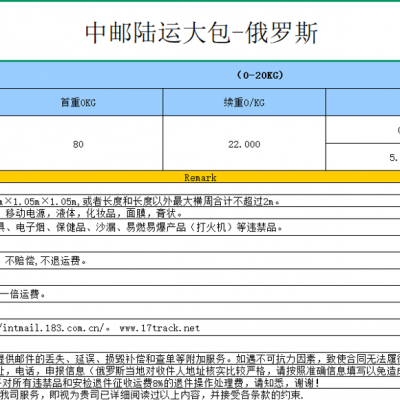Viewport: 400px width, 400px height.
Task: Select the row ending with 一倍运费
Action: tap(200, 294)
